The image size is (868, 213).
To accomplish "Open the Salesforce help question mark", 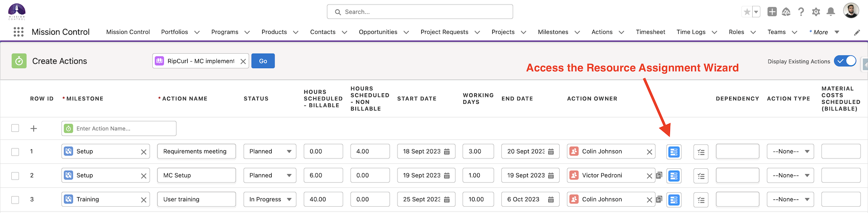I will (801, 12).
